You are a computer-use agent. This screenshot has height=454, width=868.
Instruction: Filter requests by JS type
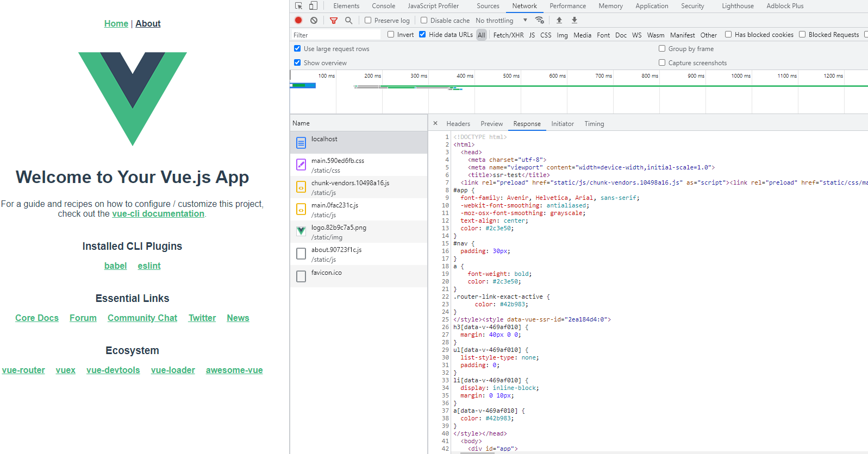pos(532,35)
